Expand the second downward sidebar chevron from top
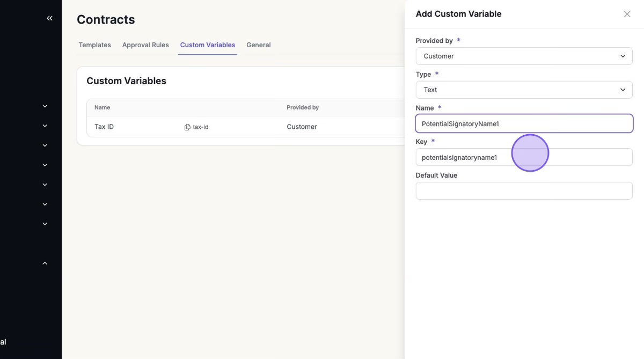Image resolution: width=644 pixels, height=359 pixels. [45, 126]
